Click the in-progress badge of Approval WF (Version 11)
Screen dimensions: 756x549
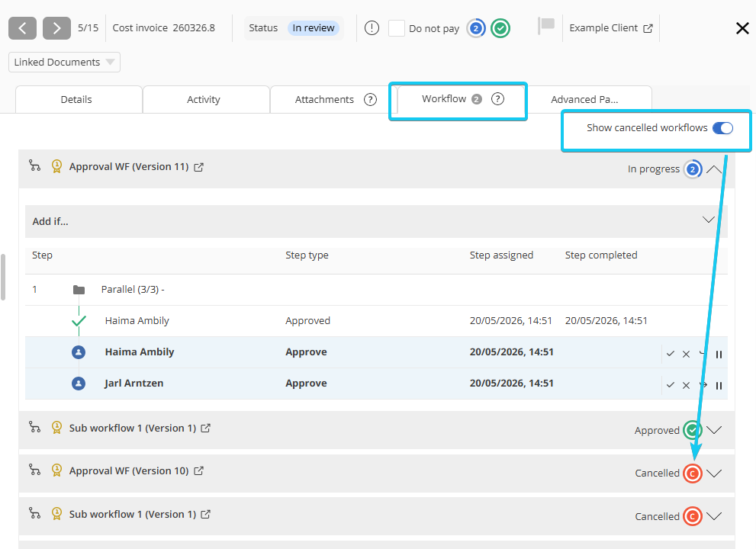693,169
